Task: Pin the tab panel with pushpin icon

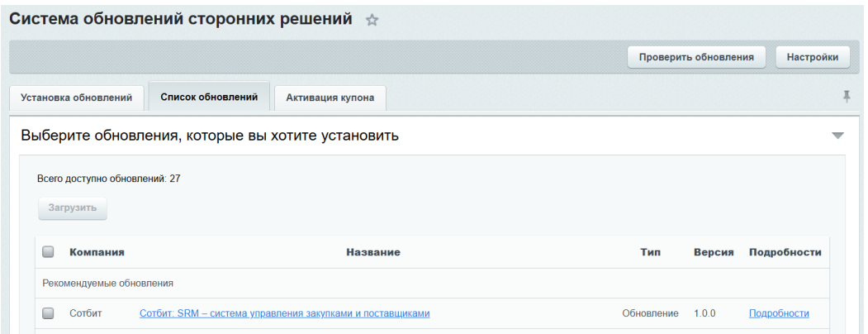Action: (847, 97)
